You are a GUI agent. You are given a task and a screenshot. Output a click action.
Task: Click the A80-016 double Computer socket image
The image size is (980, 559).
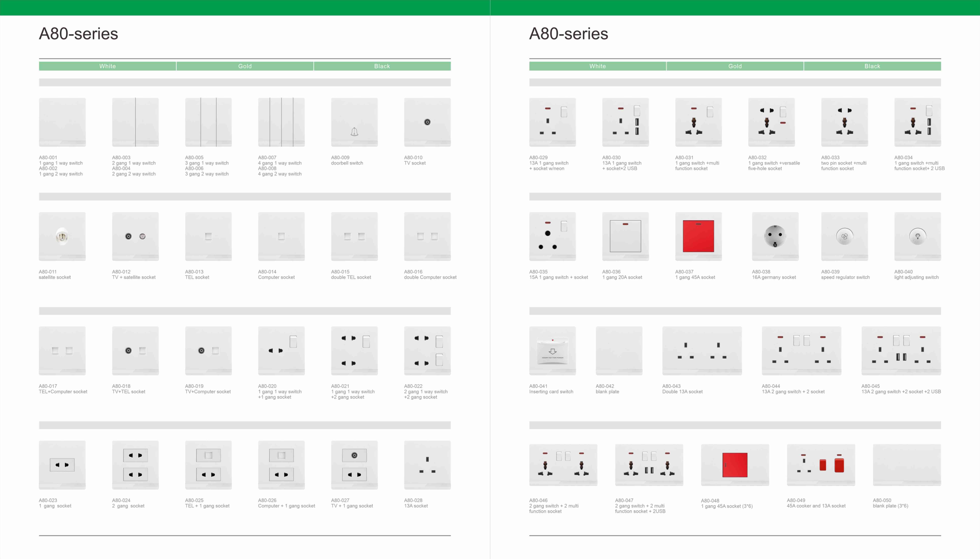pos(427,236)
